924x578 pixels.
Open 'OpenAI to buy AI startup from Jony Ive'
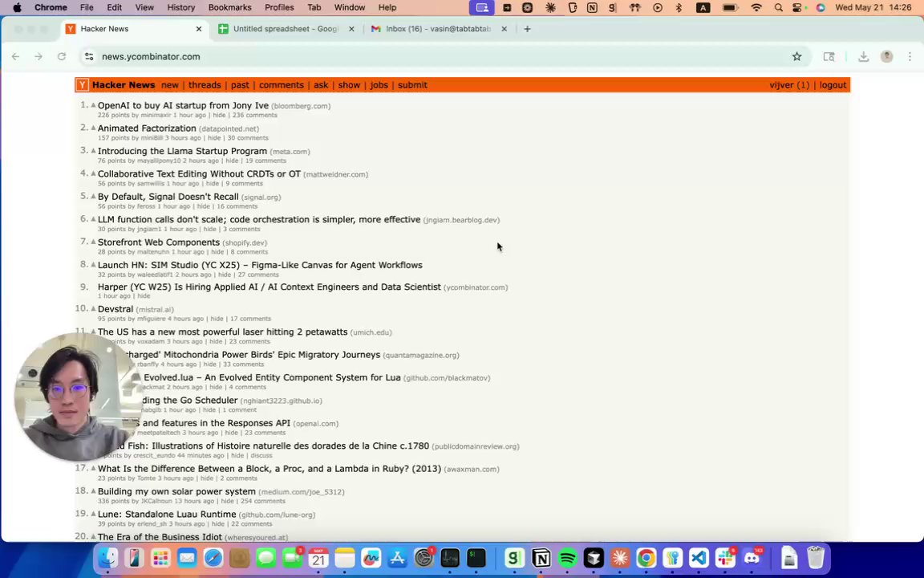click(x=183, y=106)
